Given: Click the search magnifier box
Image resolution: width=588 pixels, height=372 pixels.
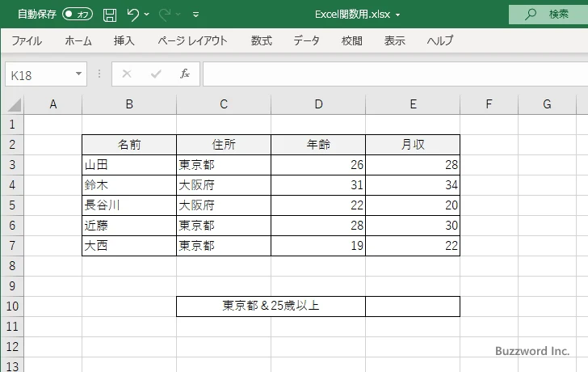Looking at the screenshot, I should click(x=548, y=14).
